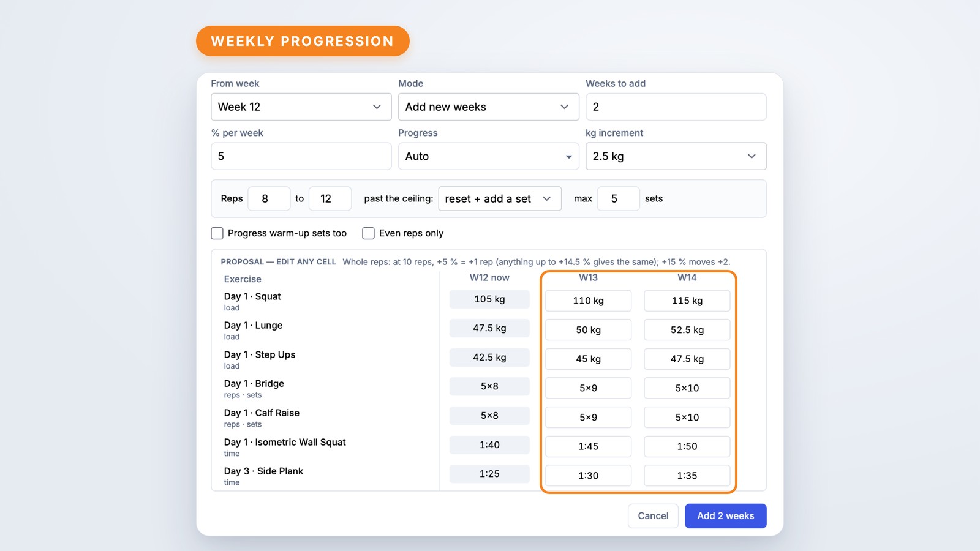980x551 pixels.
Task: Edit the W13 Step Ups load cell
Action: (x=588, y=359)
